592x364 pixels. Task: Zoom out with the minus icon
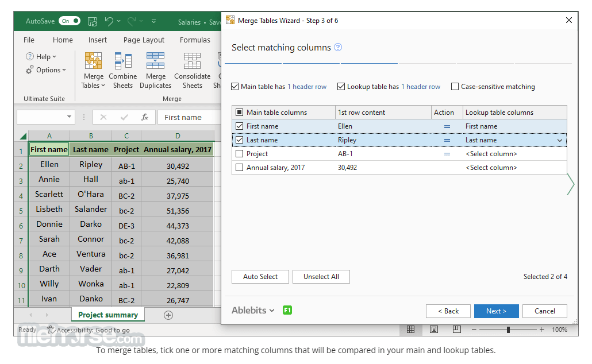(474, 330)
